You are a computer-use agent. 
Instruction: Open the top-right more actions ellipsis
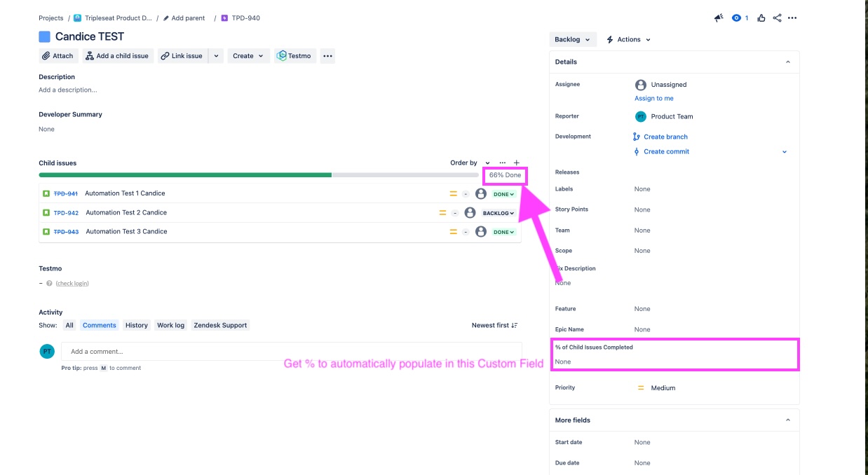(x=792, y=18)
